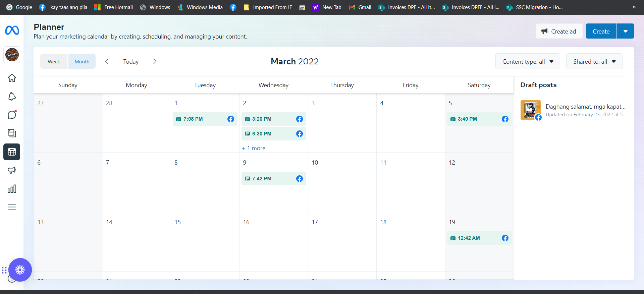Viewport: 644px width, 294px height.
Task: Open the colorful icon-only bookmark before New Tab
Action: click(302, 7)
